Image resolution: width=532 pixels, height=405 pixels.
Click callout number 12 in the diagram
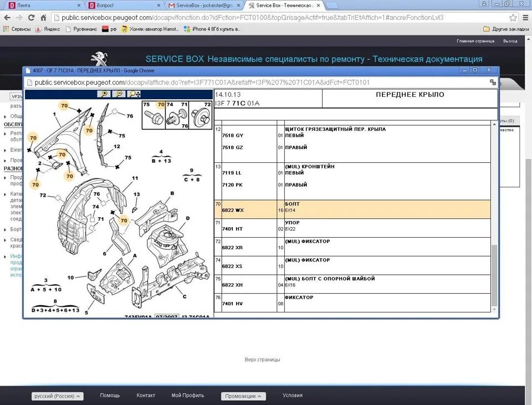117,146
